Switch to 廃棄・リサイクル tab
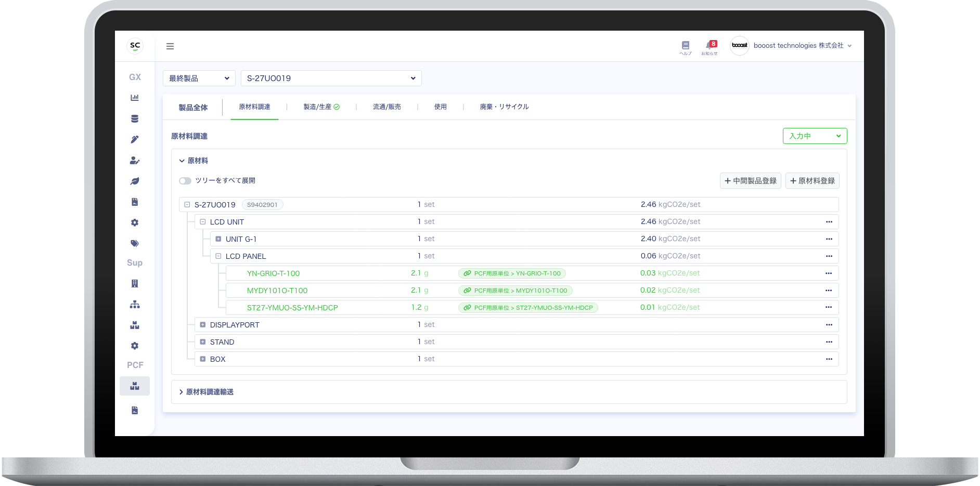 point(504,107)
